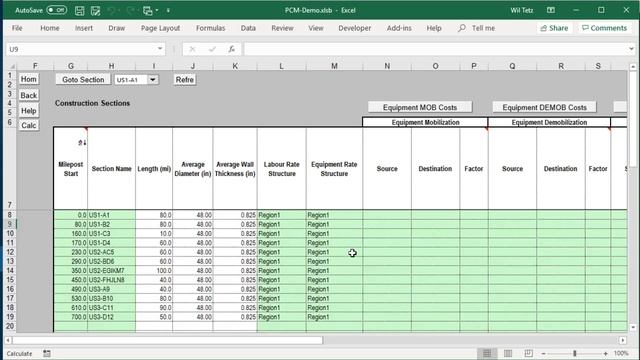Click the Redo arrow icon
The height and width of the screenshot is (360, 640).
coord(131,11)
